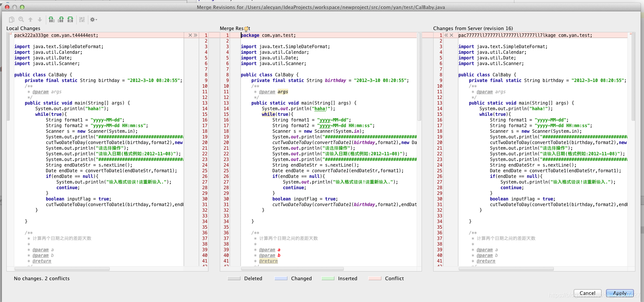
Task: Click '@return' tag in Merge Result javadoc
Action: 268,261
